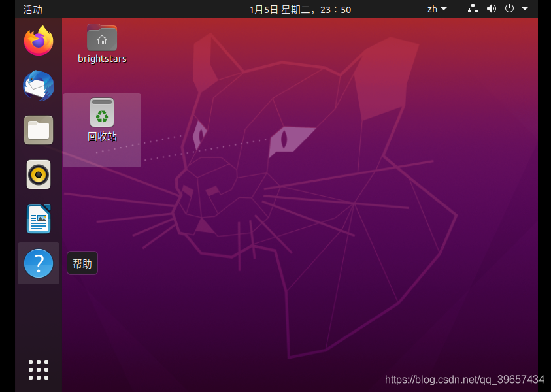
Task: Open the zh input source menu
Action: [x=437, y=9]
